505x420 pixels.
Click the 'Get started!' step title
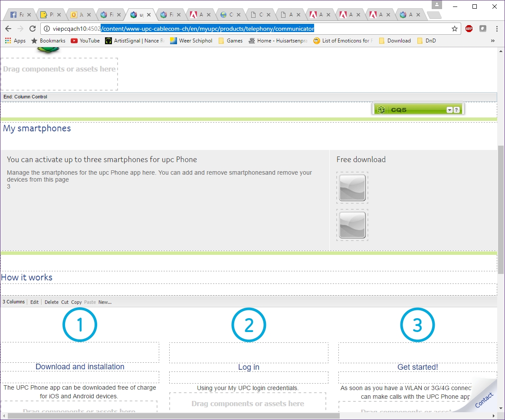[417, 367]
